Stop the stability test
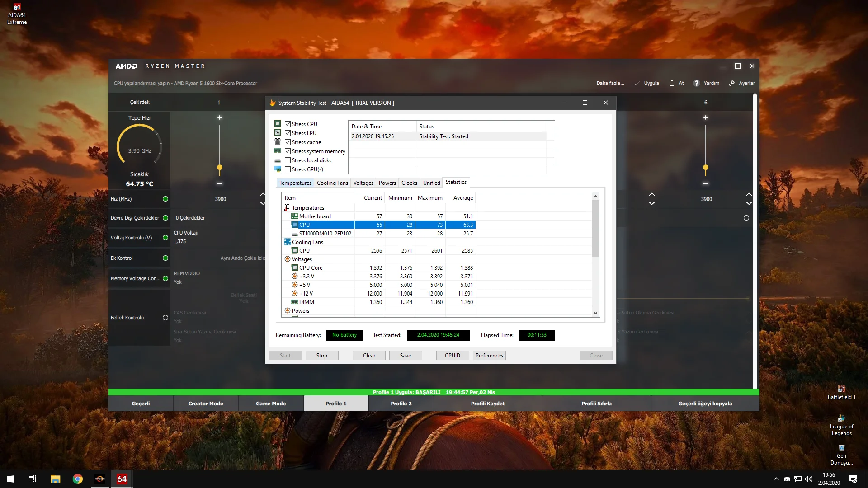The width and height of the screenshot is (868, 488). [321, 356]
